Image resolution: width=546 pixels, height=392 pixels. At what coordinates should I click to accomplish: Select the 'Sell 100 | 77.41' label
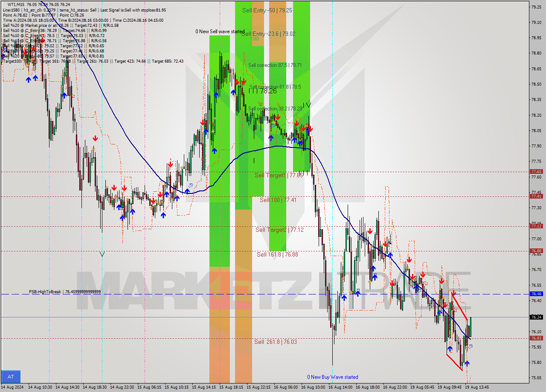tap(278, 200)
